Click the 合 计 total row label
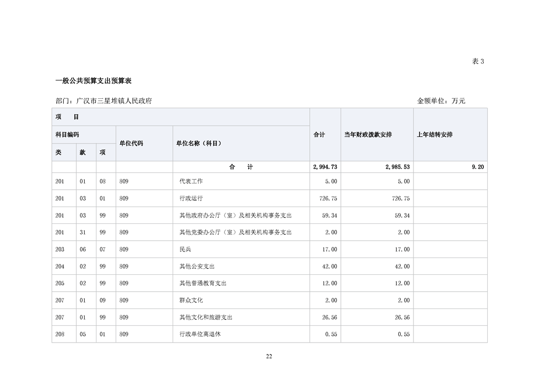555x392 pixels. (241, 167)
